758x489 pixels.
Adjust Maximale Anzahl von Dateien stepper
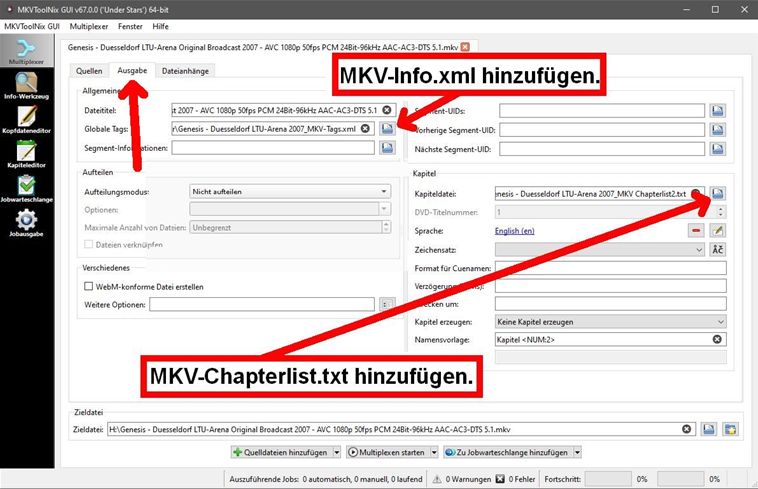(x=386, y=227)
